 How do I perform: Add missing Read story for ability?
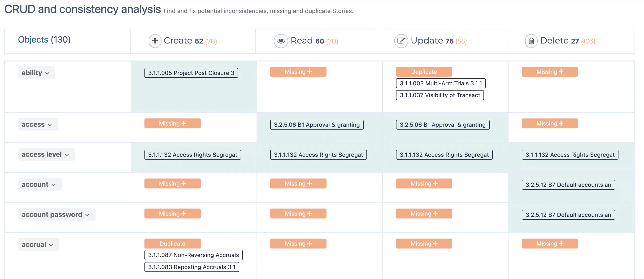[x=298, y=72]
